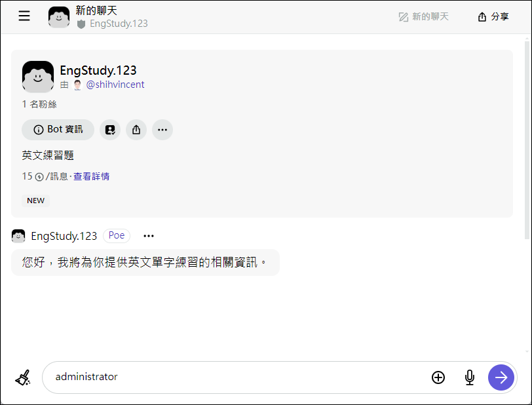The image size is (532, 405).
Task: Click the shield icon beside header bot name
Action: (81, 24)
